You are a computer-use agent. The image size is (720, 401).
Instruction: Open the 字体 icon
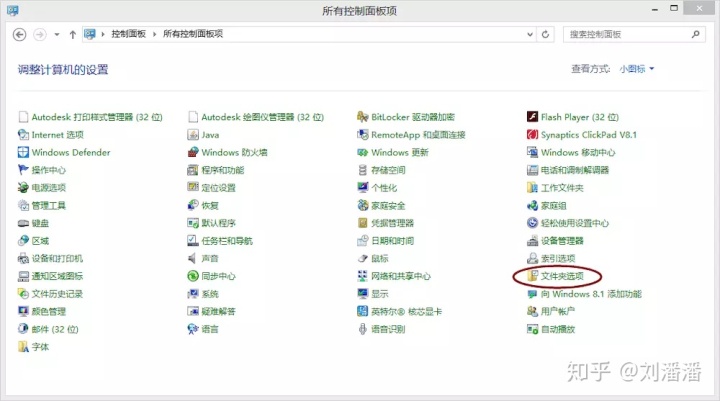[x=23, y=346]
